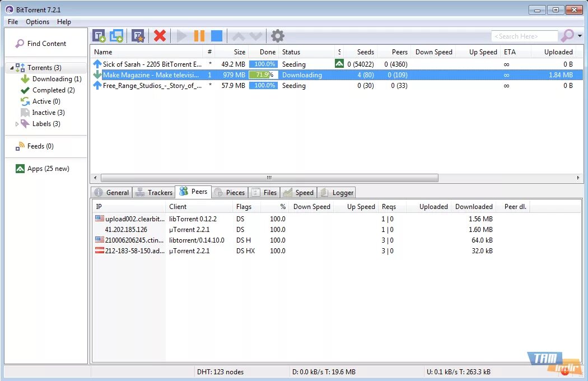Select the 212-183-58-150.ad peer row
The width and height of the screenshot is (588, 381).
coord(337,251)
